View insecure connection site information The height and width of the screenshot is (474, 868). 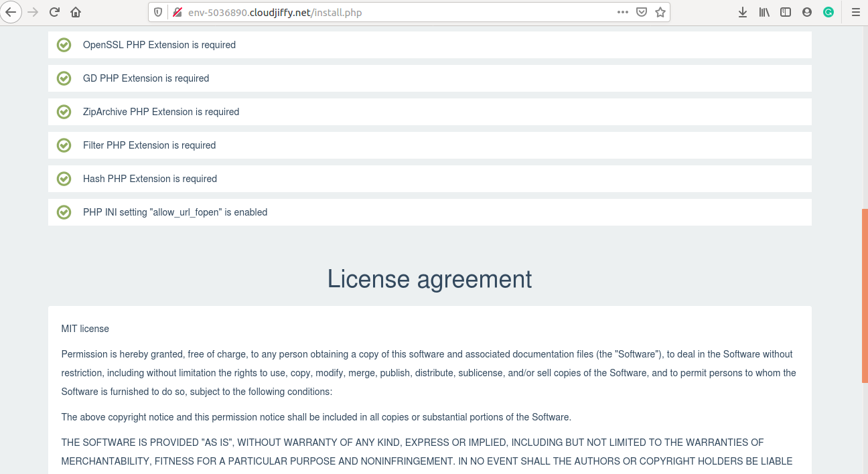177,12
